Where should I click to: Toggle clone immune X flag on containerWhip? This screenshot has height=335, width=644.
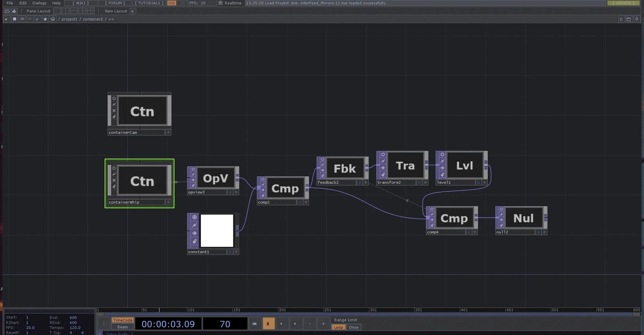[x=114, y=180]
